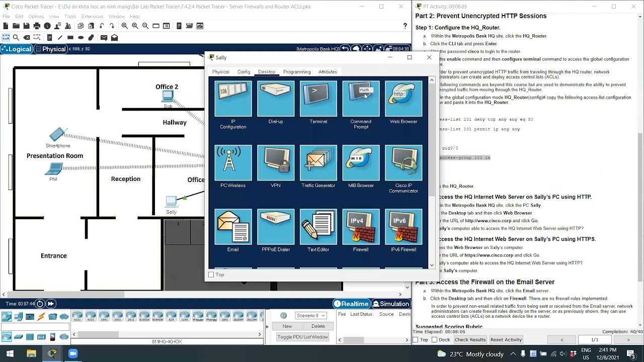Click the Reset Activity button

[506, 340]
